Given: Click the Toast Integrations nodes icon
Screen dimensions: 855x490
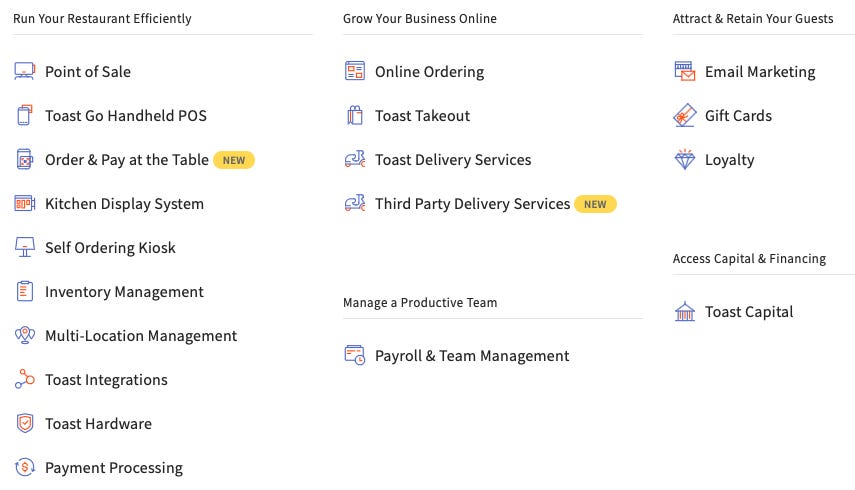Looking at the screenshot, I should 25,379.
